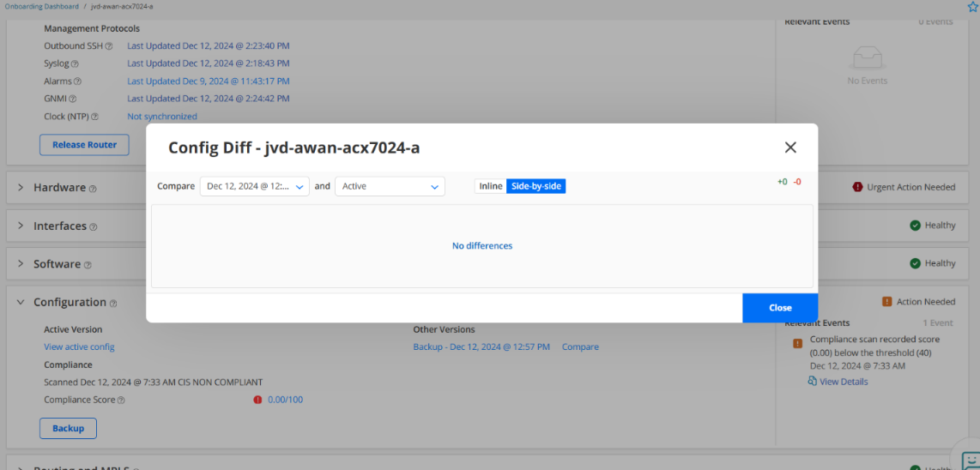Collapse the Configuration section
980x470 pixels.
click(x=20, y=302)
